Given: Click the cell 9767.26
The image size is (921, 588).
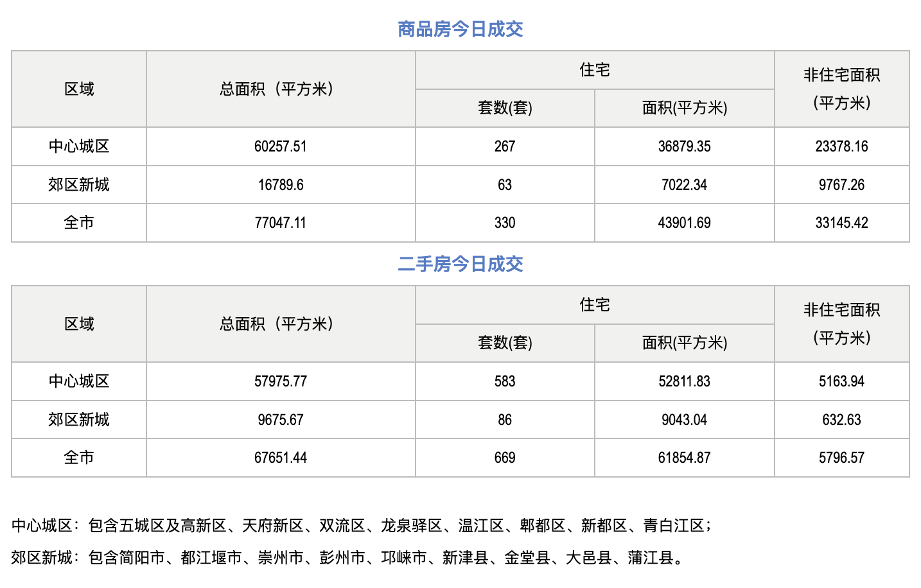Looking at the screenshot, I should [x=842, y=185].
